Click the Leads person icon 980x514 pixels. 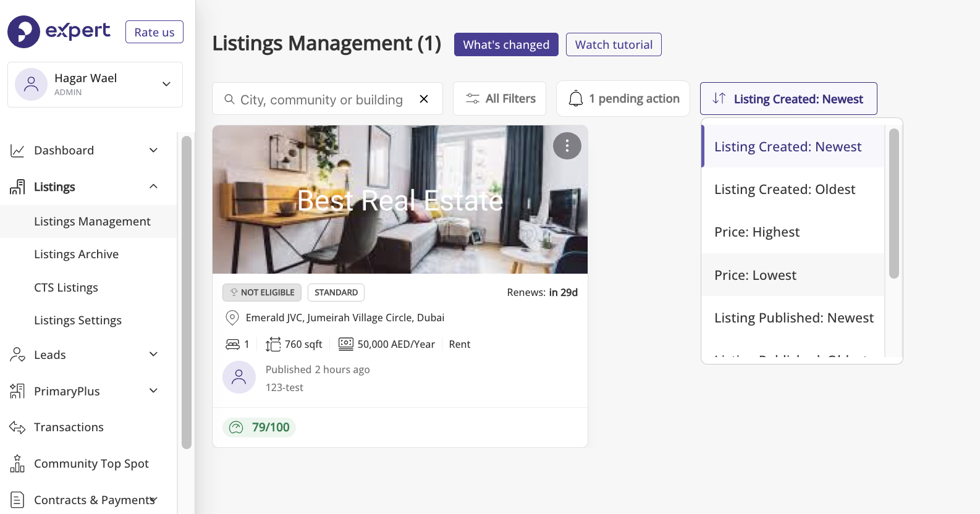[17, 355]
